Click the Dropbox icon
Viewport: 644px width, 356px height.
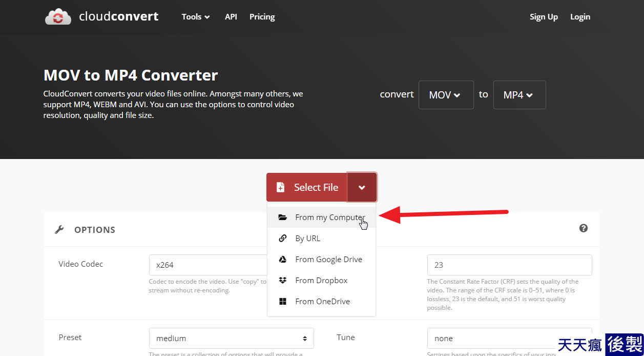pos(282,281)
